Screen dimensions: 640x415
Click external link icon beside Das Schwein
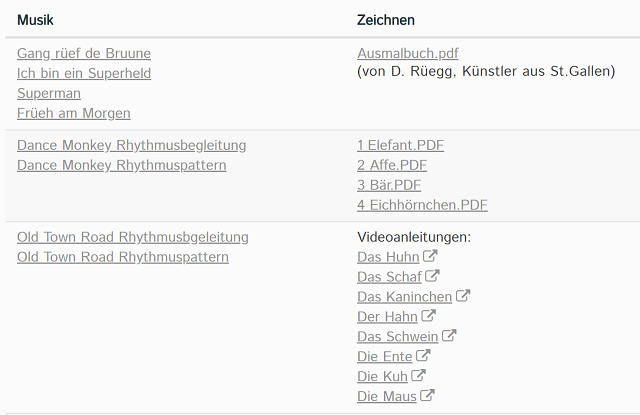449,335
